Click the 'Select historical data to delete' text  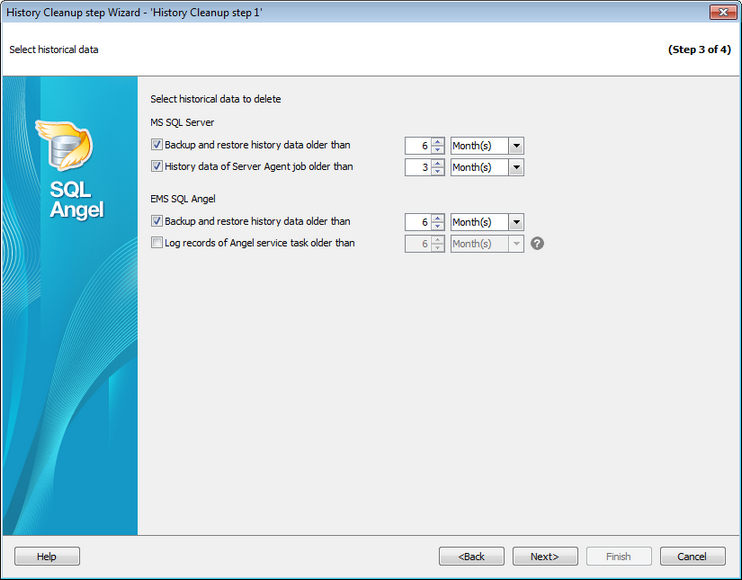point(216,99)
